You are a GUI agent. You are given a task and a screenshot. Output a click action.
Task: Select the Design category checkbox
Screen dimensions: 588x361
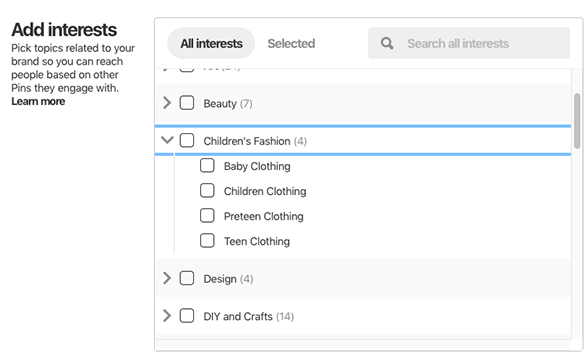tap(187, 278)
